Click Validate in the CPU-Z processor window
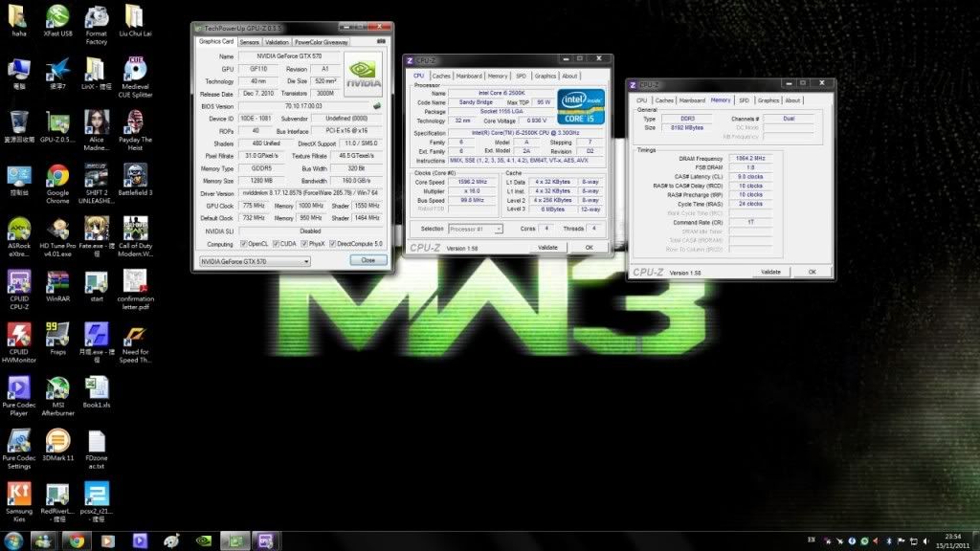 tap(547, 248)
